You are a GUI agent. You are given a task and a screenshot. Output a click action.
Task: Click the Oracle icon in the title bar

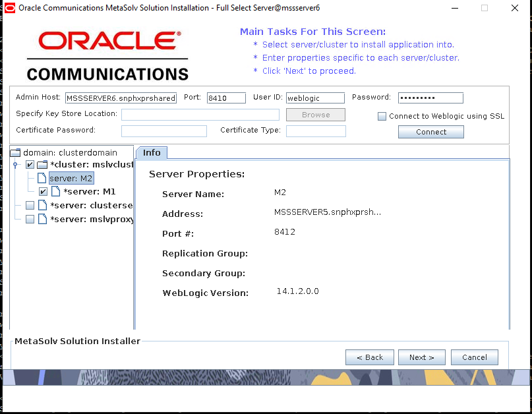(x=9, y=8)
